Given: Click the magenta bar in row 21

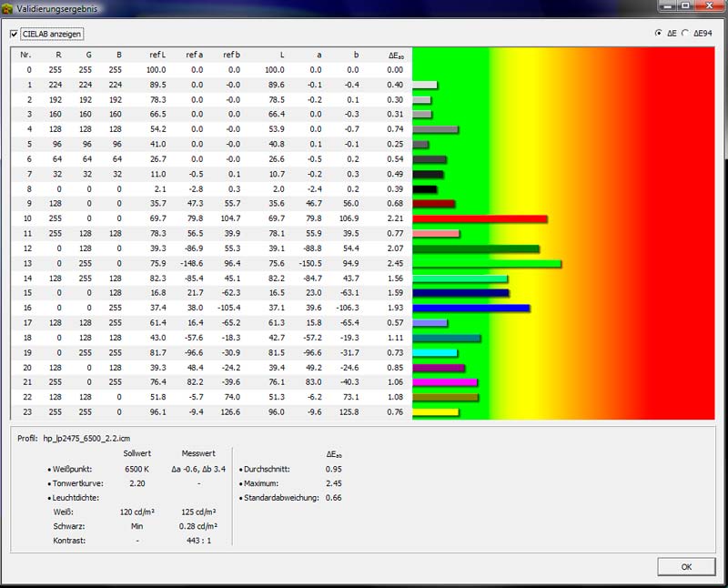Looking at the screenshot, I should point(445,382).
